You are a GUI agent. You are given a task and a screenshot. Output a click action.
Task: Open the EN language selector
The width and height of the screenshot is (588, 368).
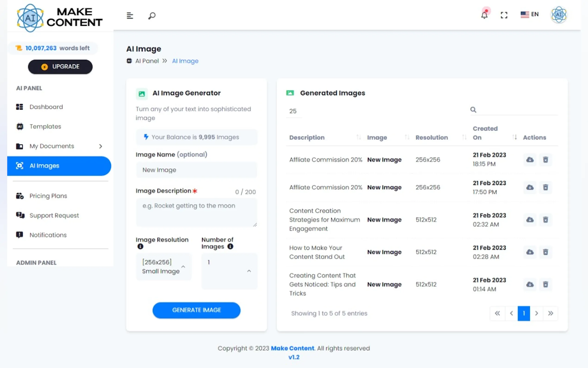[x=529, y=15]
